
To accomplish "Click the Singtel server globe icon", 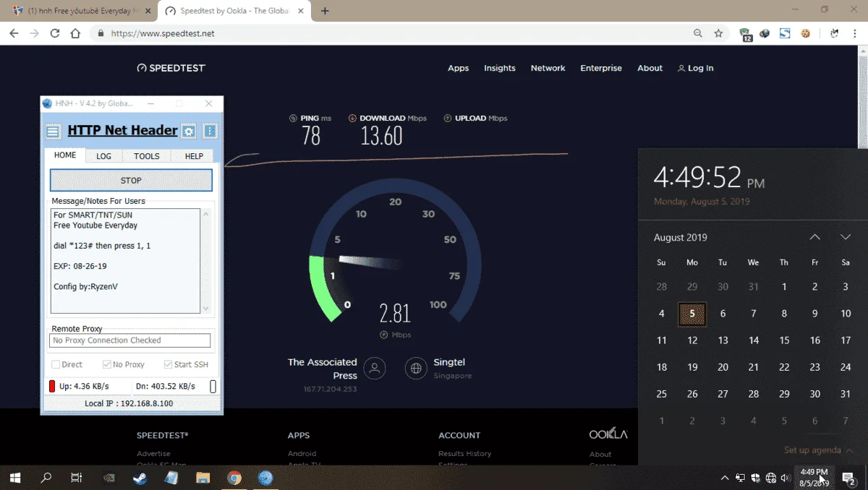I will [x=416, y=368].
